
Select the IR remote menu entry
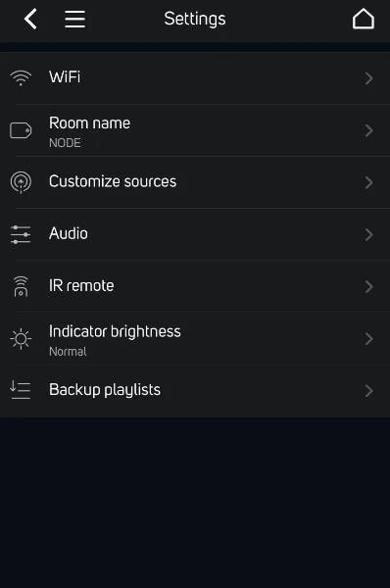195,286
